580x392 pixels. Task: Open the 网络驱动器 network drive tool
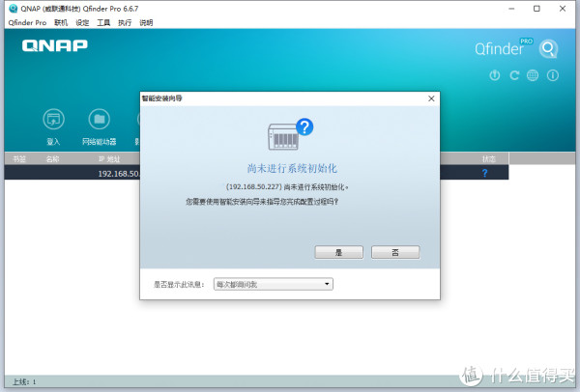(99, 120)
